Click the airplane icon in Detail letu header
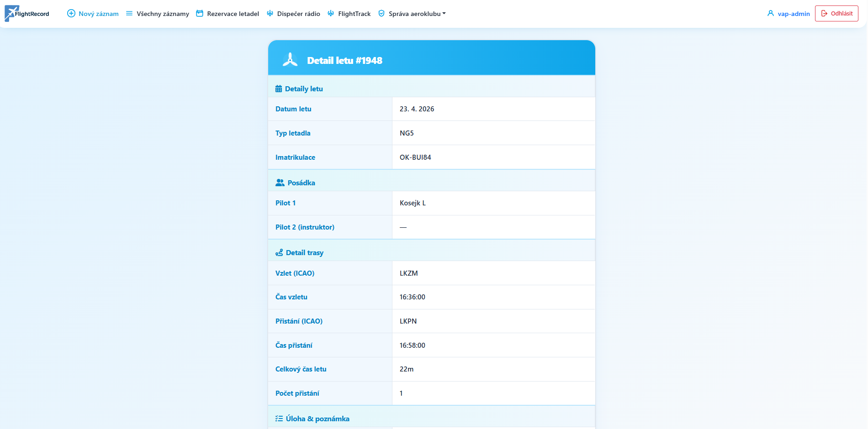Viewport: 868px width, 429px height. [x=290, y=60]
